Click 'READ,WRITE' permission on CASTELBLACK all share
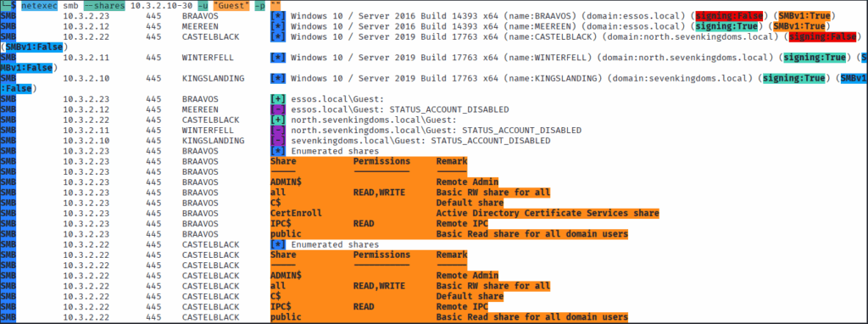868x324 pixels. pyautogui.click(x=379, y=286)
